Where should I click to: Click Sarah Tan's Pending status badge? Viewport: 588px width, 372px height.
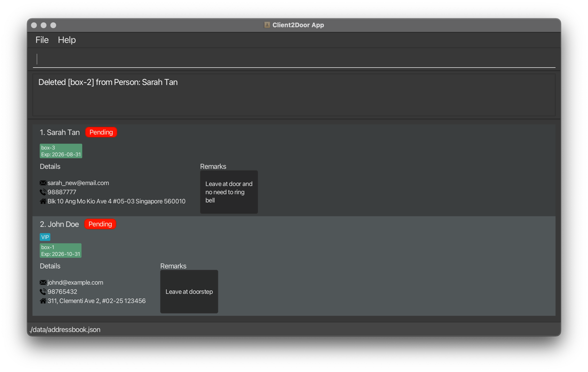click(101, 132)
